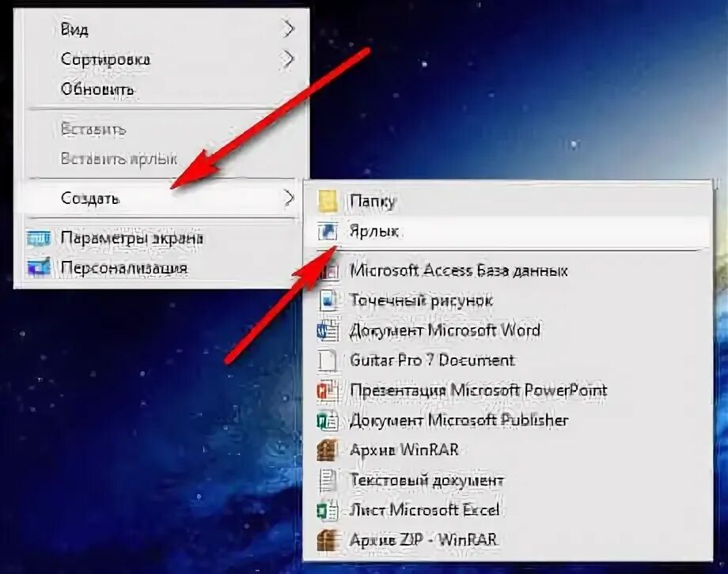Click the folder icon next to Папку
The height and width of the screenshot is (574, 728).
pos(328,202)
